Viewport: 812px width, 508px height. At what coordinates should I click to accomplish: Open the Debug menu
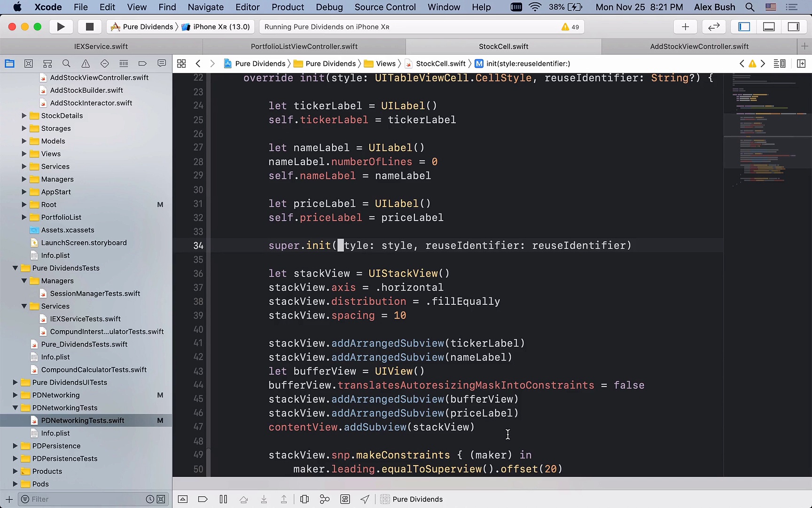(x=329, y=7)
